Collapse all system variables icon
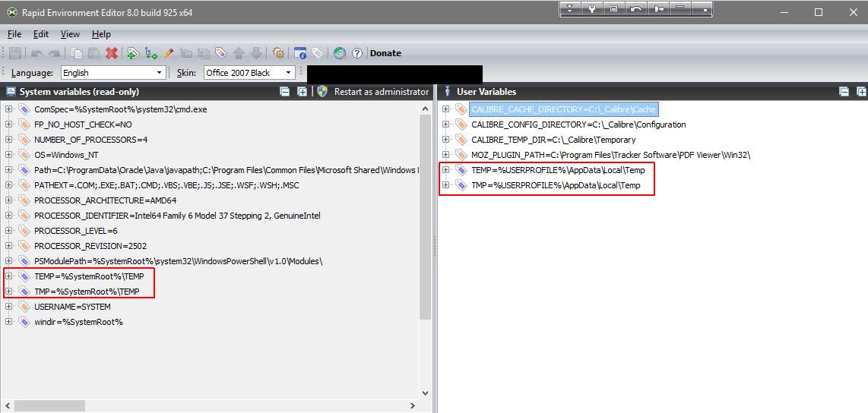868x413 pixels. coord(284,92)
